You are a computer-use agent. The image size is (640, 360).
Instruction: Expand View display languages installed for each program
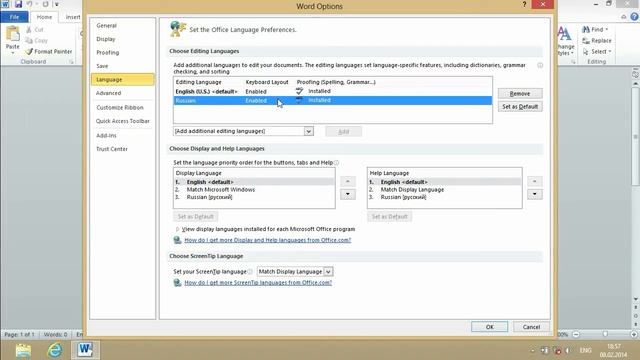point(177,229)
